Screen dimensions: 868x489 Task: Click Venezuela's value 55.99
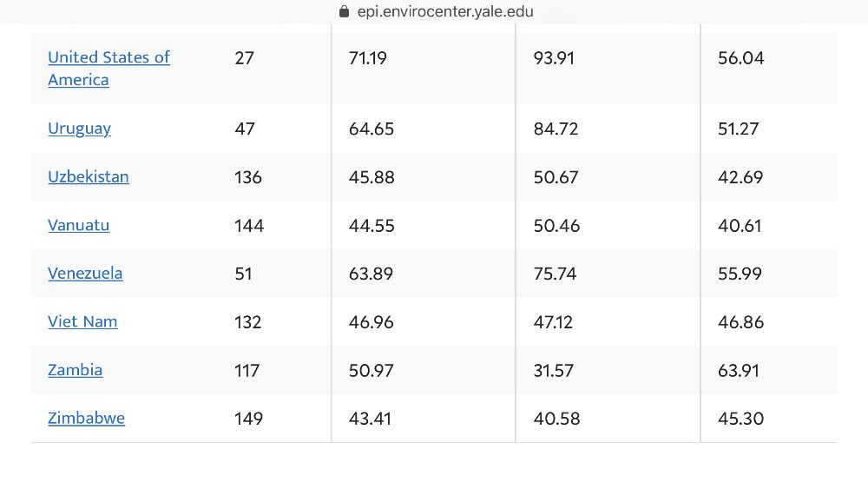point(740,274)
